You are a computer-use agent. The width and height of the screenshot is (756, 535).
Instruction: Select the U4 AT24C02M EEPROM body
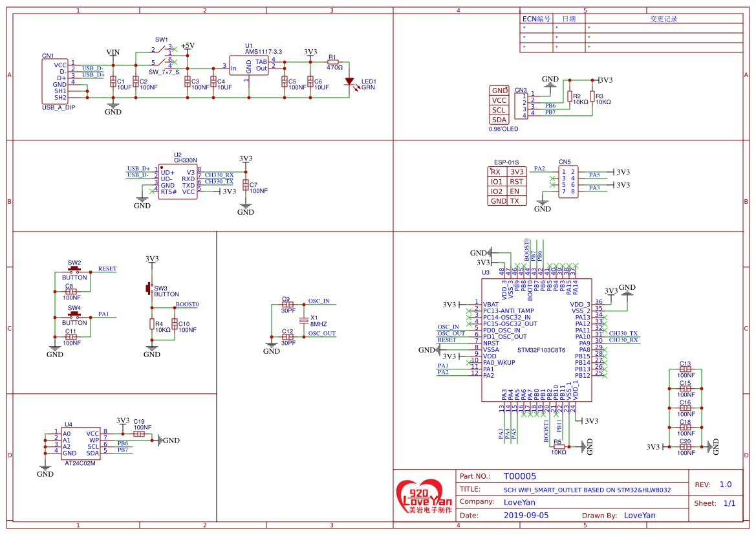click(80, 443)
